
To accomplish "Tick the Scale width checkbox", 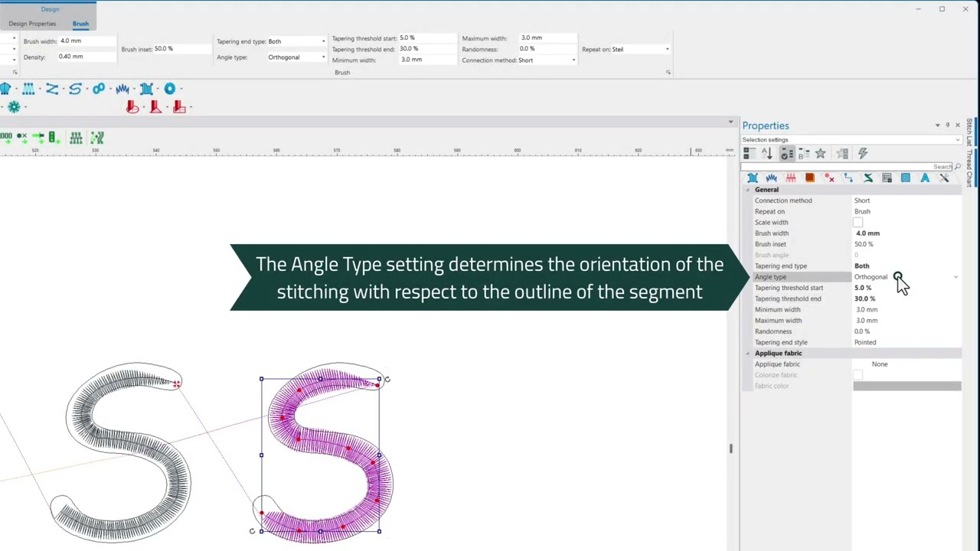I will click(x=857, y=223).
